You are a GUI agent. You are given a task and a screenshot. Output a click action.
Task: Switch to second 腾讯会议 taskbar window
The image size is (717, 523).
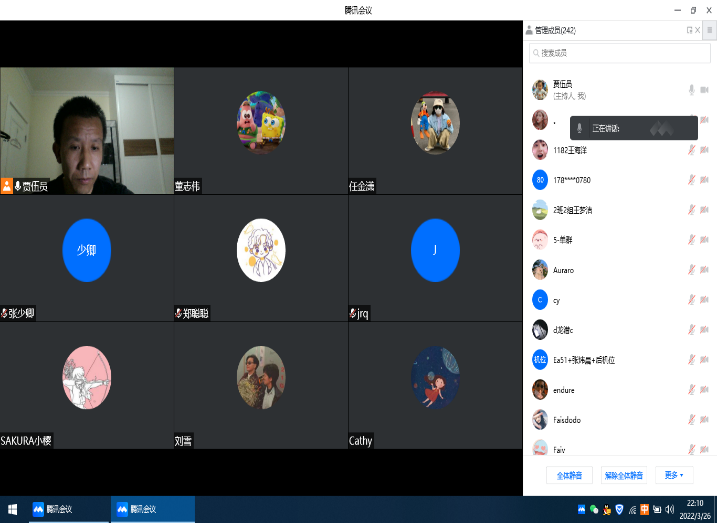point(154,509)
